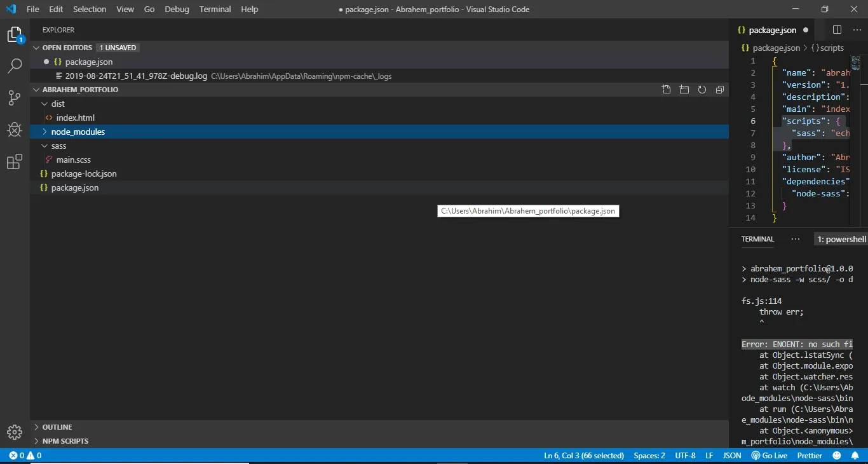Change language mode via JSON status item

point(732,456)
